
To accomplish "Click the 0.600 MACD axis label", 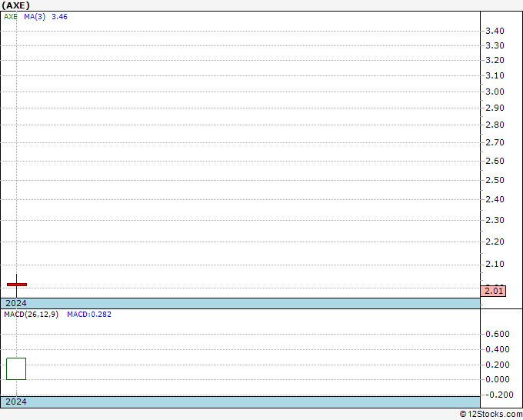I will click(x=498, y=335).
